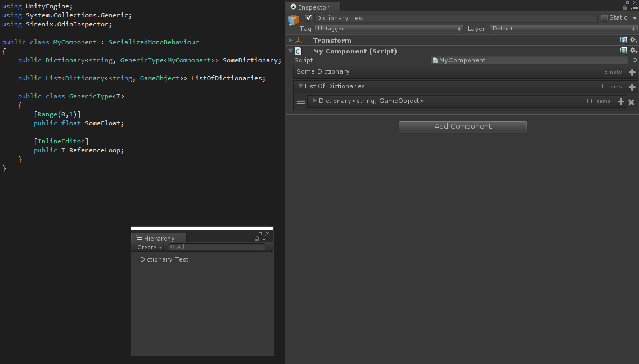Viewport: 639px width, 364px height.
Task: Collapse the My Component (Script) foldout
Action: pyautogui.click(x=291, y=51)
